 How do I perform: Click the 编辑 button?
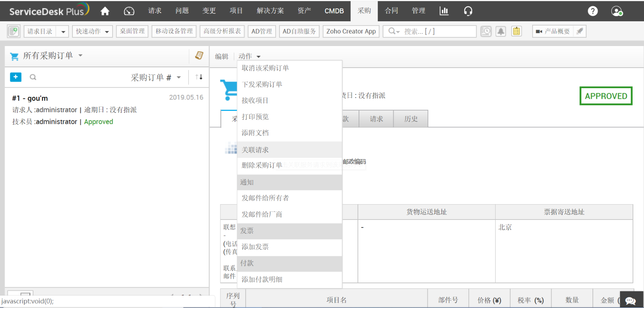click(x=222, y=56)
